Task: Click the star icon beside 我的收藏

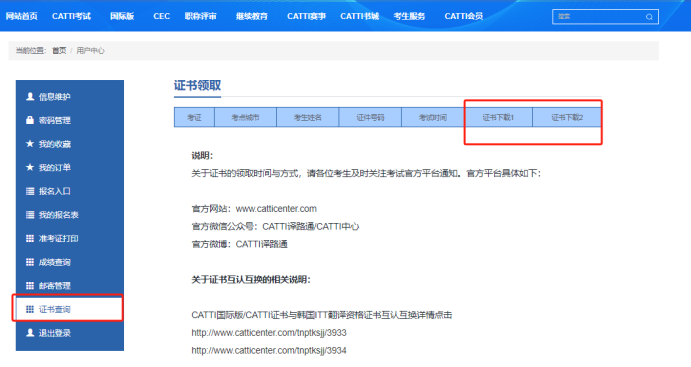Action: (x=30, y=144)
